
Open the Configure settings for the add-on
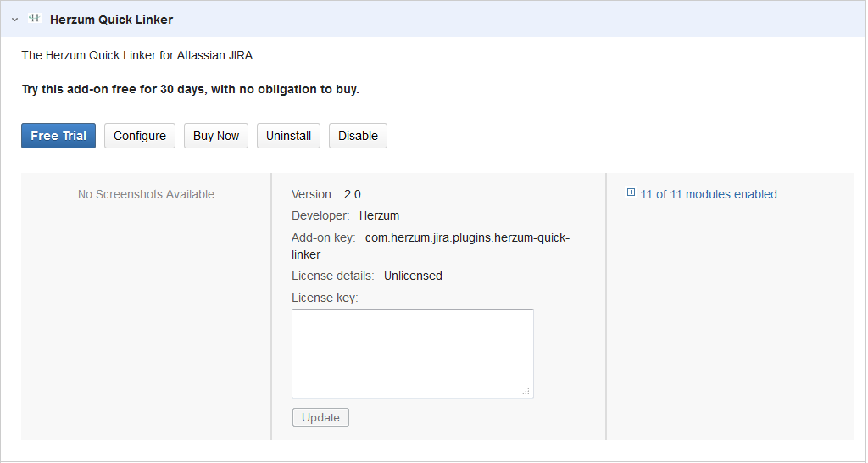140,136
